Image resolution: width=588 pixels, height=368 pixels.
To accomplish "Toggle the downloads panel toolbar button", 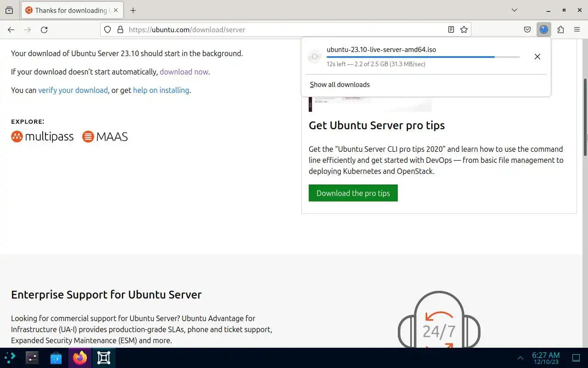I will 544,29.
